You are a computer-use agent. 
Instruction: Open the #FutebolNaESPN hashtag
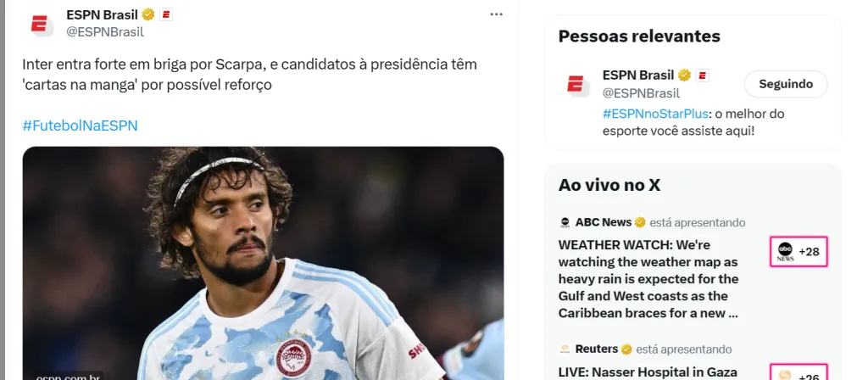[x=80, y=126]
